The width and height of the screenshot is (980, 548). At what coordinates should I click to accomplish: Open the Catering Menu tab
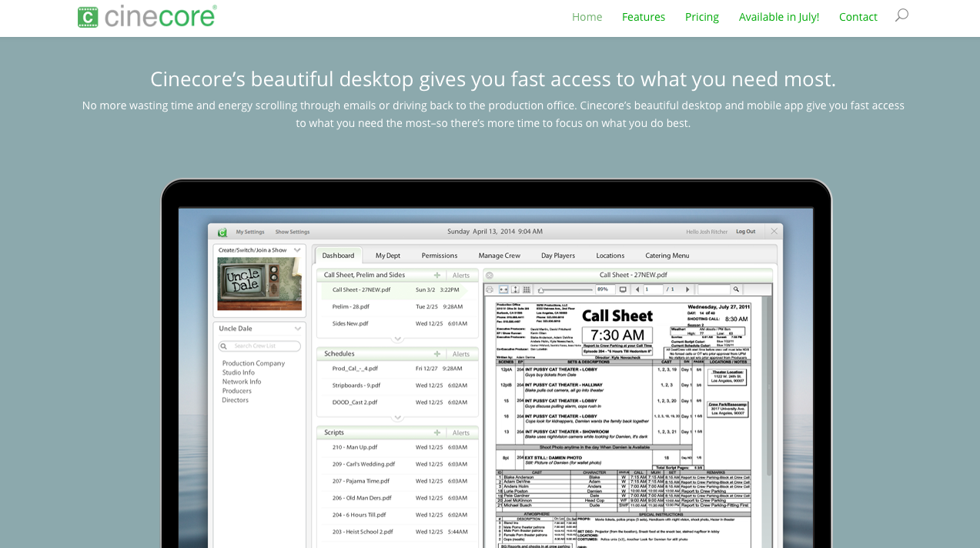667,256
